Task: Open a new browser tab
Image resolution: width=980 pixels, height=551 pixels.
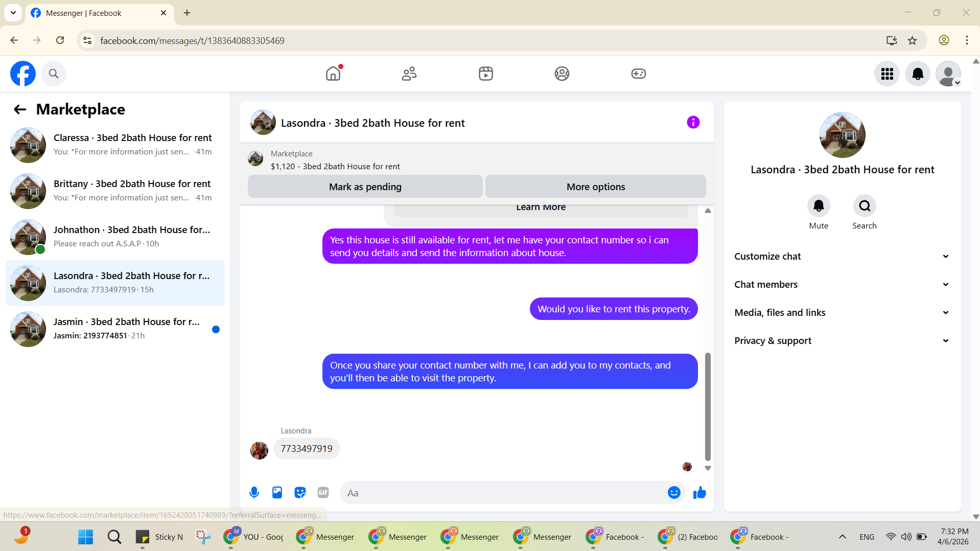Action: point(187,13)
